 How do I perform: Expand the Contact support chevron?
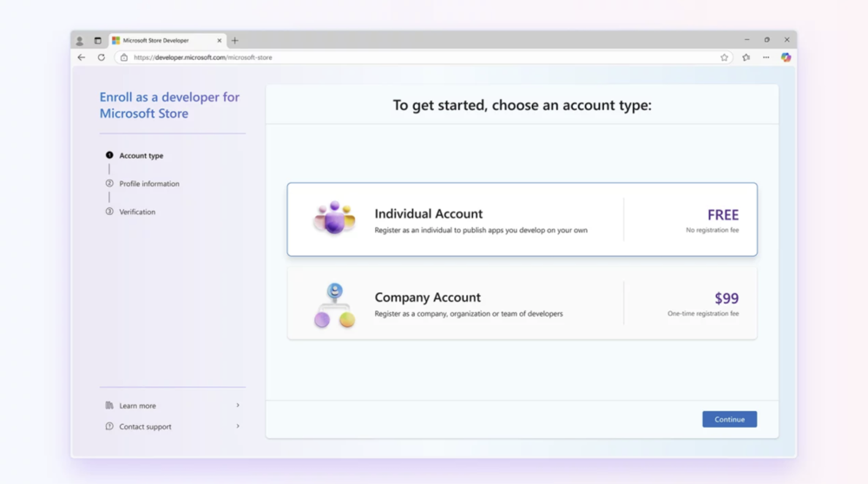[x=238, y=427]
